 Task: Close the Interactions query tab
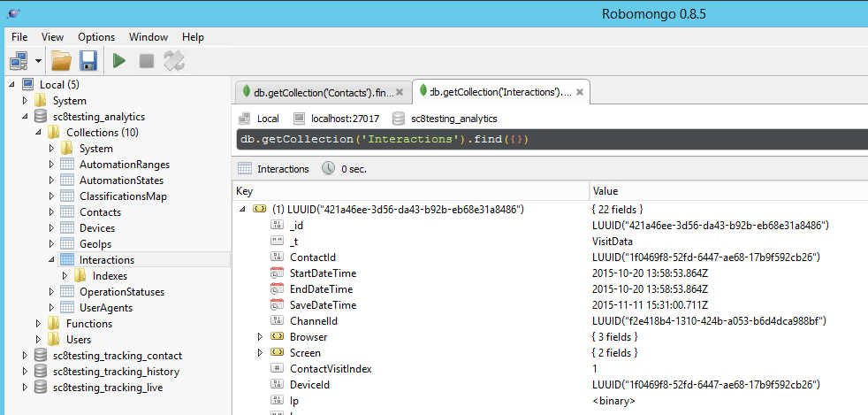point(580,92)
